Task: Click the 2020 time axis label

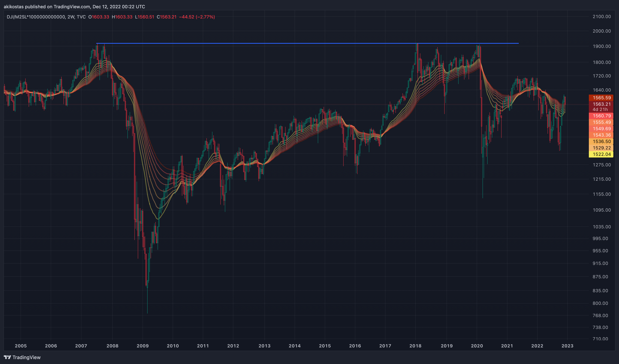Action: pyautogui.click(x=477, y=346)
